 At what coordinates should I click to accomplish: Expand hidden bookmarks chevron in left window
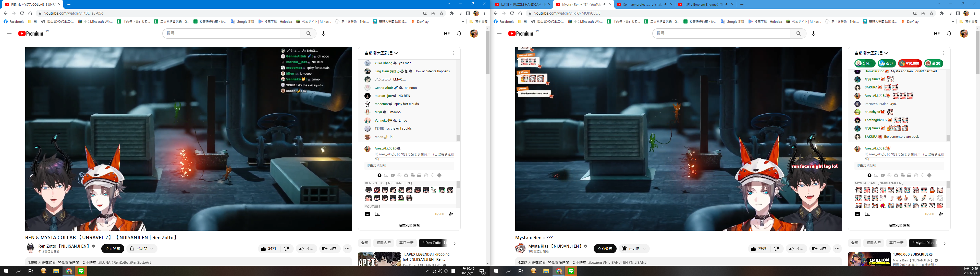[463, 22]
